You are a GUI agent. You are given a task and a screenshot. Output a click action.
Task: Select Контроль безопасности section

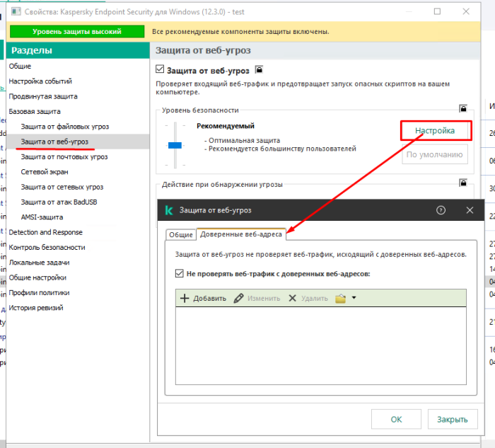pyautogui.click(x=47, y=248)
